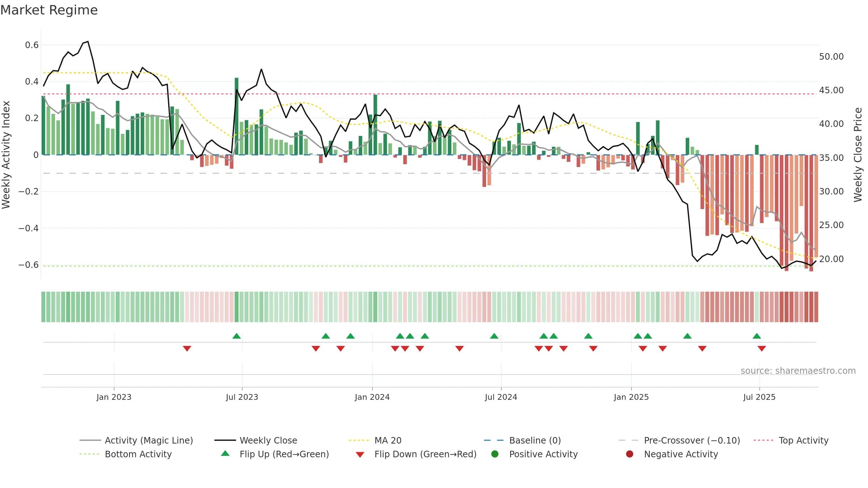Screen dimensions: 868x488
Task: Click the 0.6 activity axis label
Action: point(32,45)
